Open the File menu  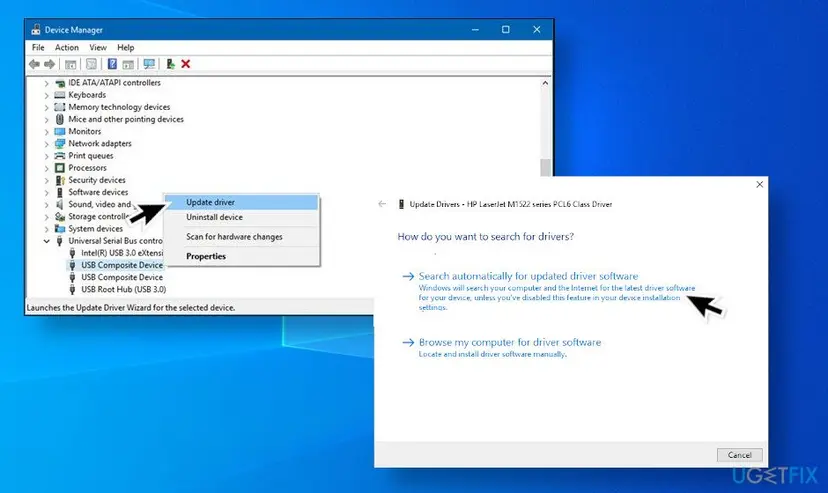38,48
